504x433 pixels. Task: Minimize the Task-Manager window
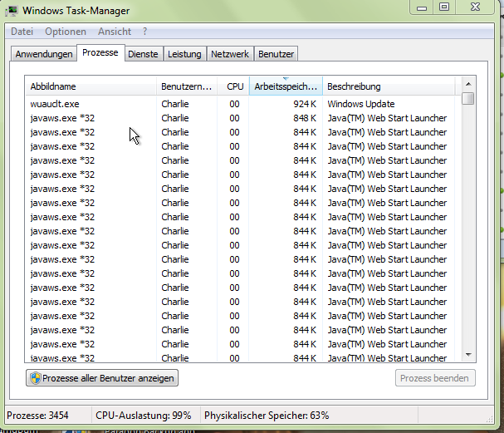422,7
